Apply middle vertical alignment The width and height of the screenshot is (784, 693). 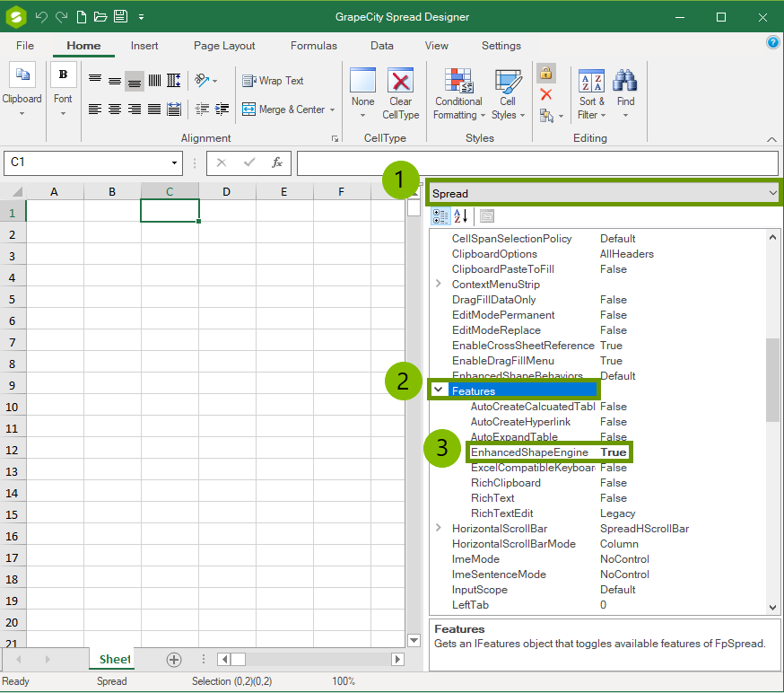[x=115, y=80]
